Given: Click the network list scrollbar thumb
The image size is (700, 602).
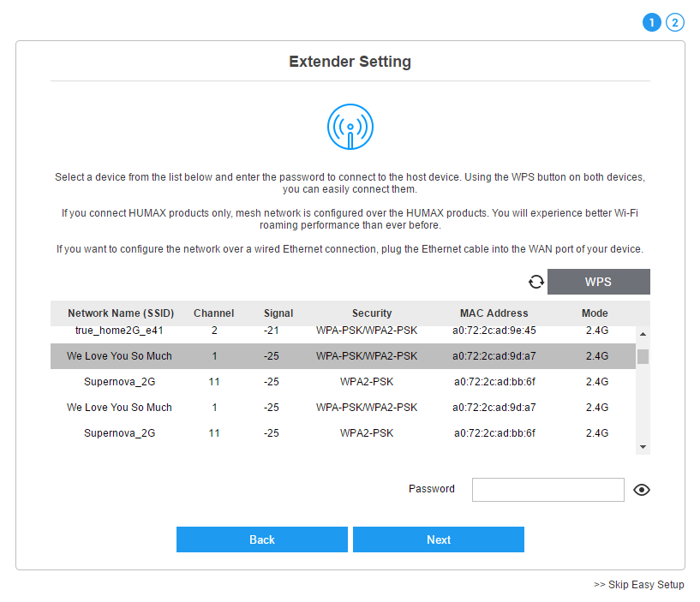Looking at the screenshot, I should pyautogui.click(x=643, y=356).
